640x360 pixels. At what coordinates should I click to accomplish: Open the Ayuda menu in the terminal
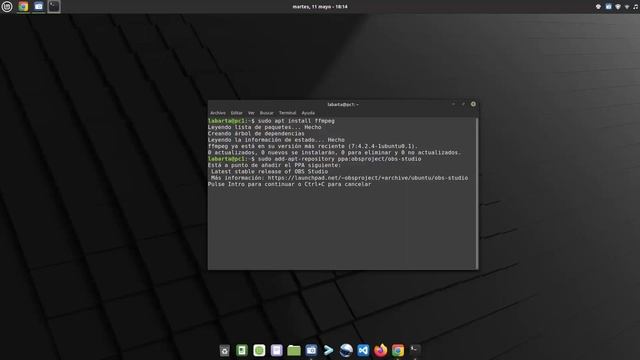308,113
